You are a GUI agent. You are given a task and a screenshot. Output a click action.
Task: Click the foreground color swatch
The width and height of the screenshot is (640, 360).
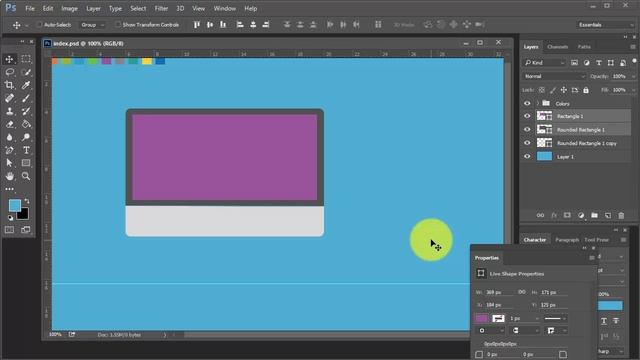15,205
